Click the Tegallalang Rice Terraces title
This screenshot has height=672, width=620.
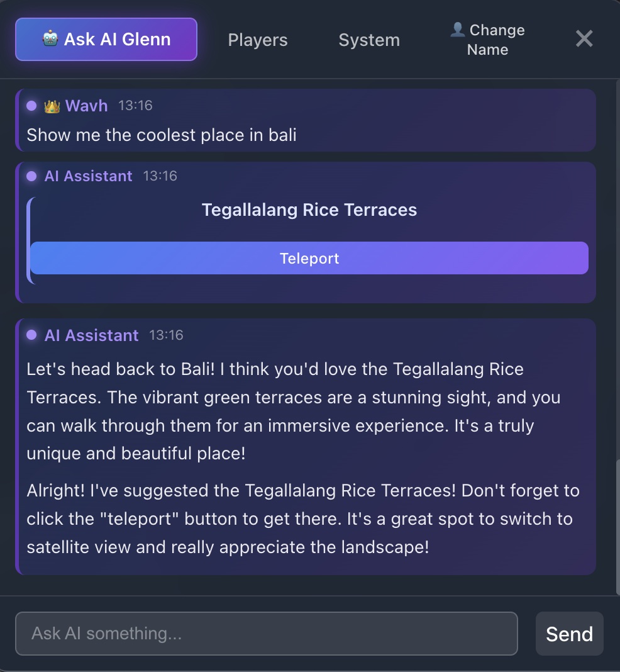pos(309,210)
